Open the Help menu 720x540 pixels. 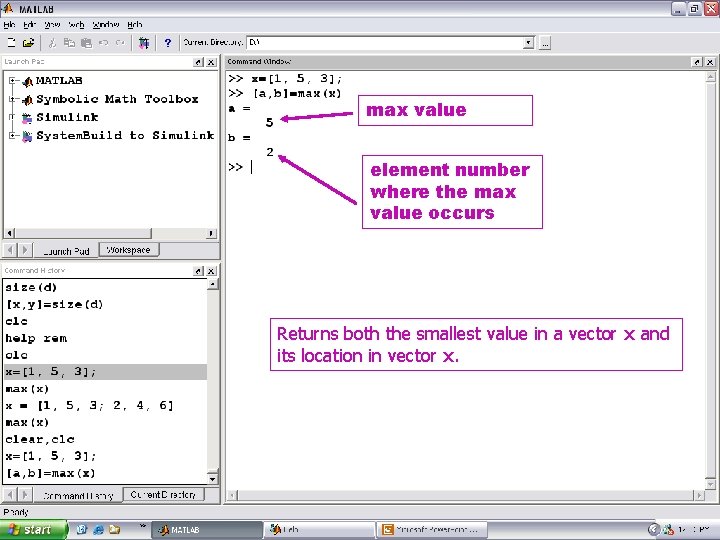coord(135,25)
